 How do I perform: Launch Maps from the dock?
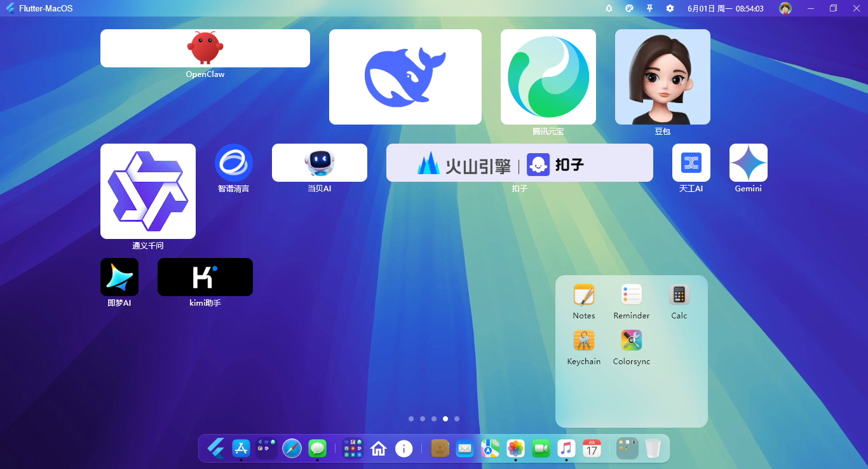pos(490,449)
